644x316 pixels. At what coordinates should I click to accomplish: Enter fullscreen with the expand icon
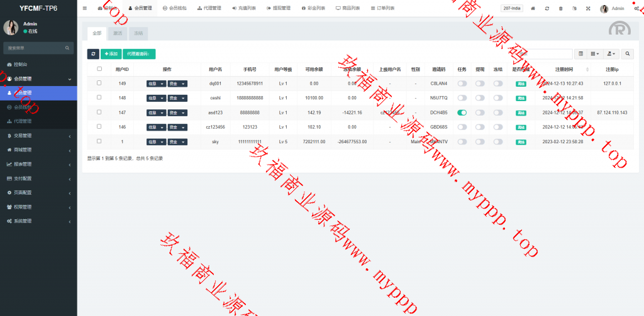coord(588,9)
